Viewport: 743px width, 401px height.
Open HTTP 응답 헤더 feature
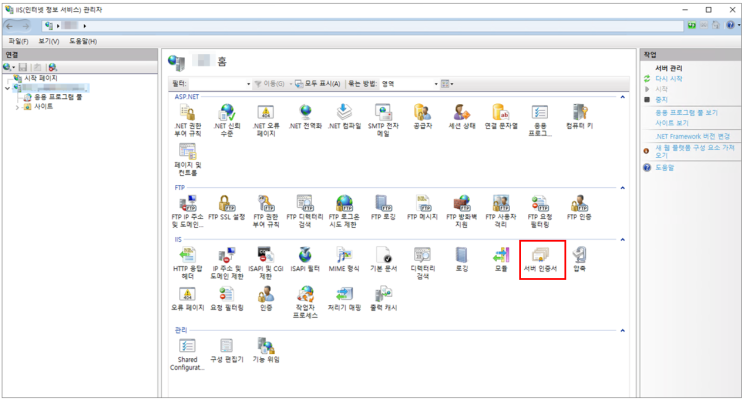click(x=188, y=263)
